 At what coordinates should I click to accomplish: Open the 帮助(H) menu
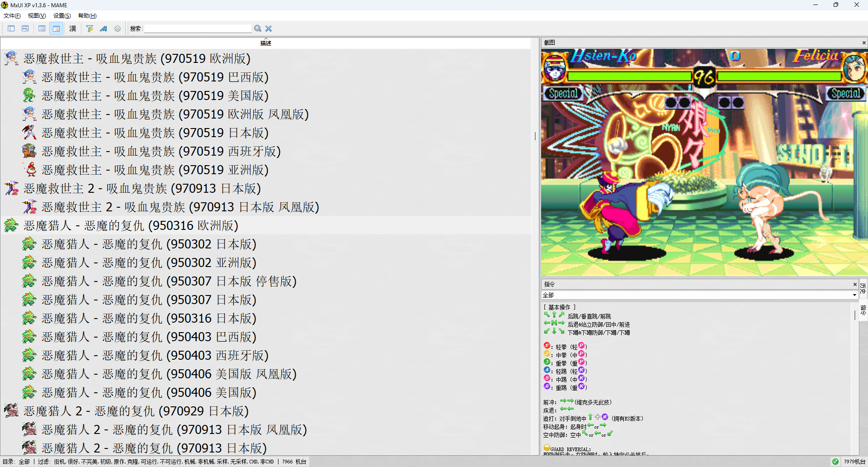click(x=87, y=16)
